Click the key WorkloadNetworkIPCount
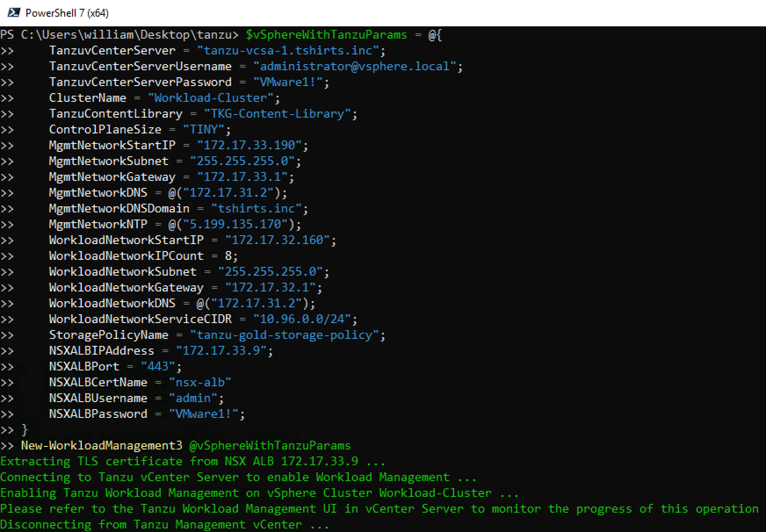This screenshot has height=532, width=766. coord(126,256)
